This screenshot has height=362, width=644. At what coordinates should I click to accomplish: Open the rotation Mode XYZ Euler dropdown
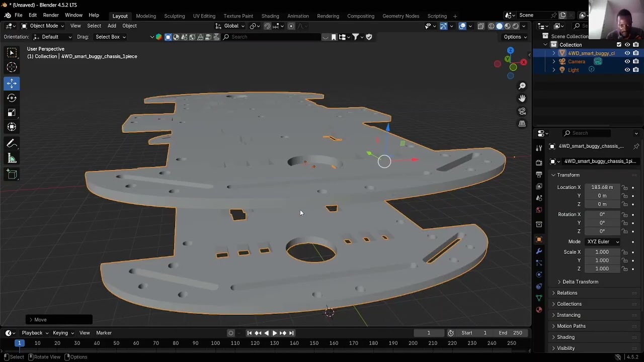pyautogui.click(x=603, y=242)
